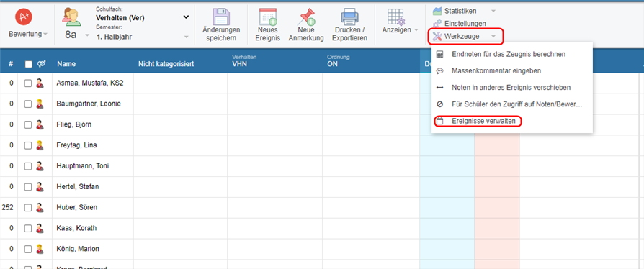The image size is (644, 269).
Task: Add Neue Anmerkung pushpin icon
Action: 306,17
